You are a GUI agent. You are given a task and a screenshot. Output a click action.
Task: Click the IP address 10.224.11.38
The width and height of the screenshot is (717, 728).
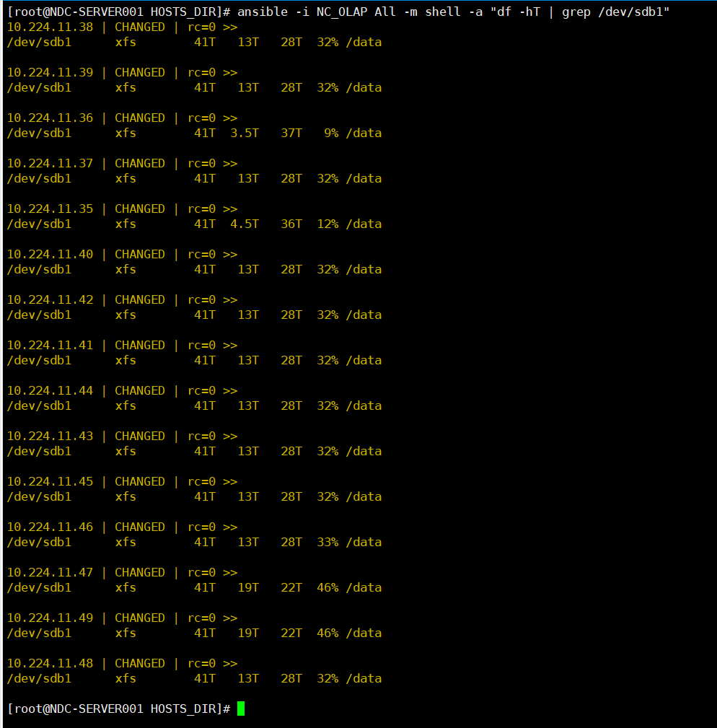(50, 27)
